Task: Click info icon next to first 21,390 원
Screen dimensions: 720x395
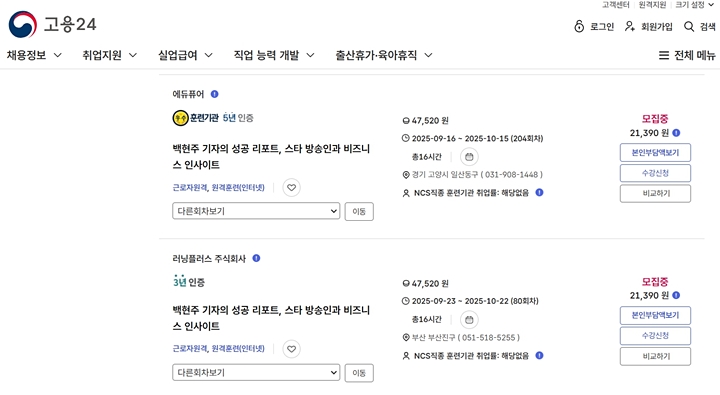Action: coord(676,133)
